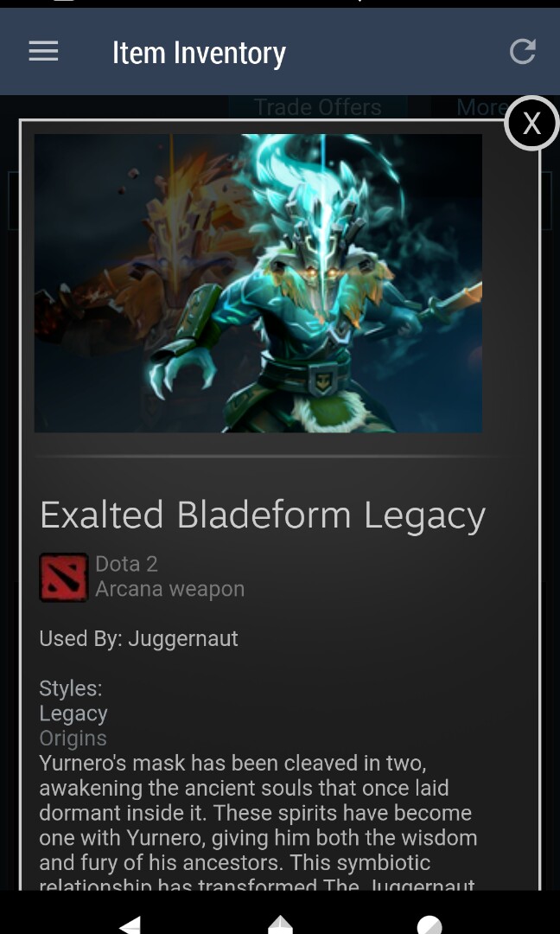
Task: Click the red Dota 2 game icon
Action: 64,577
